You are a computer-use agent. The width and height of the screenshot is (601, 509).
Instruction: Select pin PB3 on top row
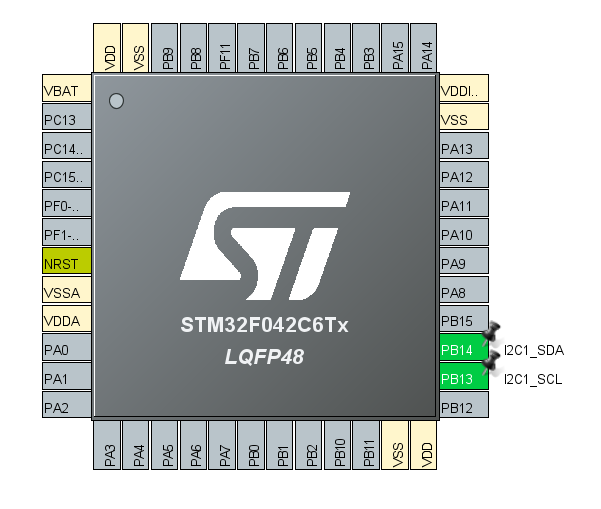click(366, 48)
